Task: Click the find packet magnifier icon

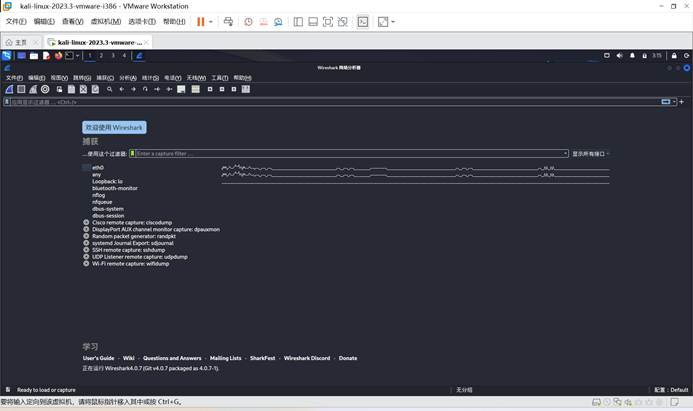Action: (x=109, y=89)
